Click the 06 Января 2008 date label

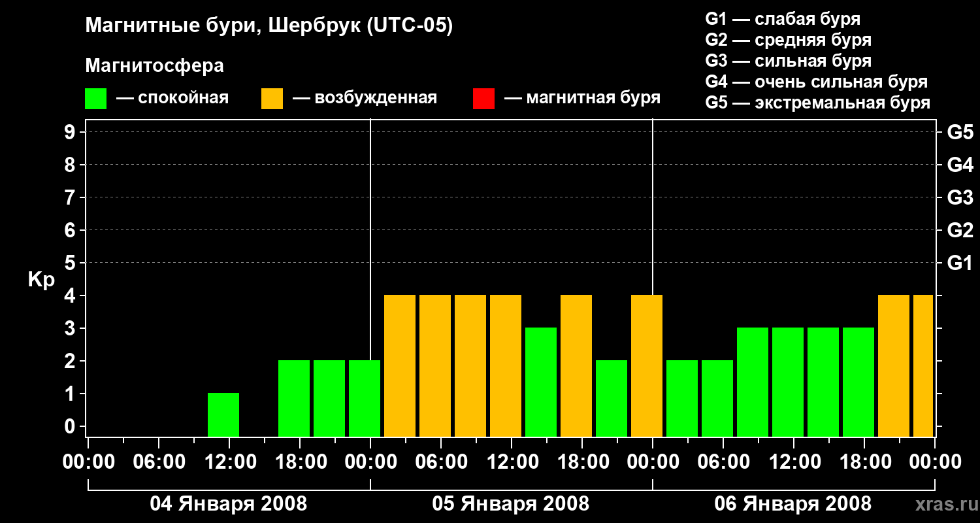point(793,504)
